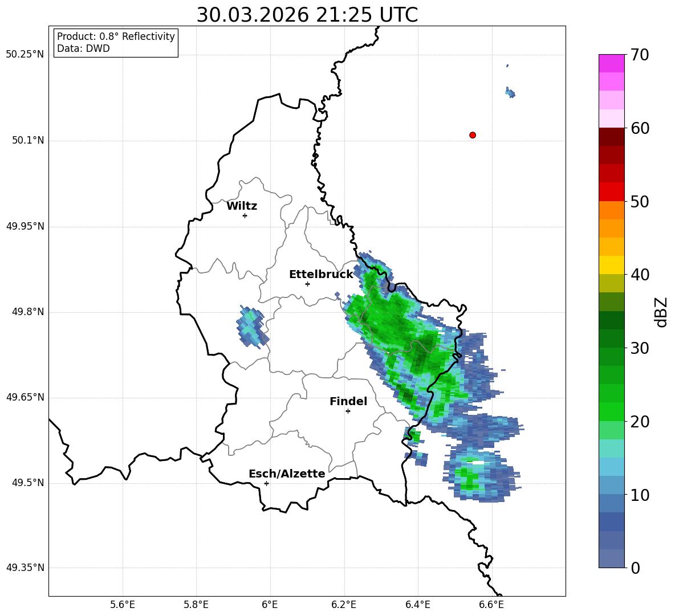Click the slate blue swatch at colorbar bottom
The image size is (675, 616).
point(611,558)
